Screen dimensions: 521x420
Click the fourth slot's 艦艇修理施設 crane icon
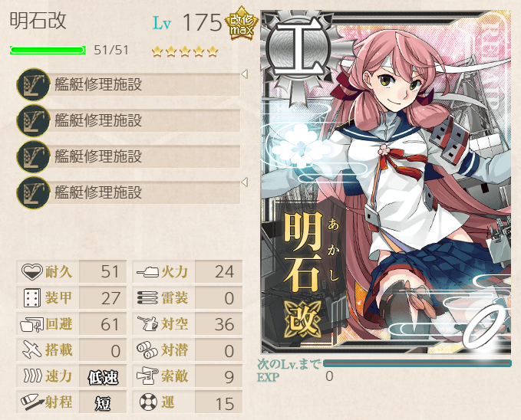(x=32, y=192)
